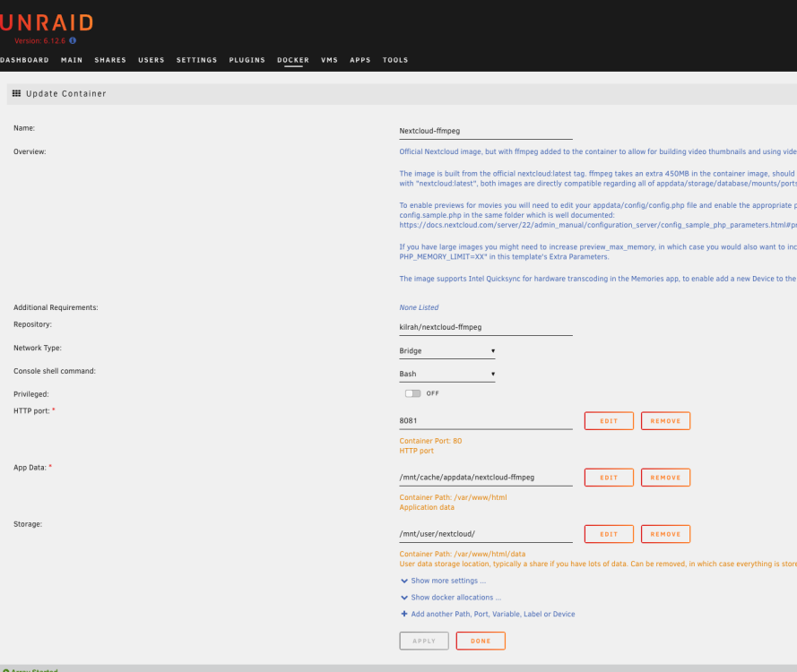Toggle the Privileged switch
This screenshot has width=797, height=672.
click(x=412, y=393)
